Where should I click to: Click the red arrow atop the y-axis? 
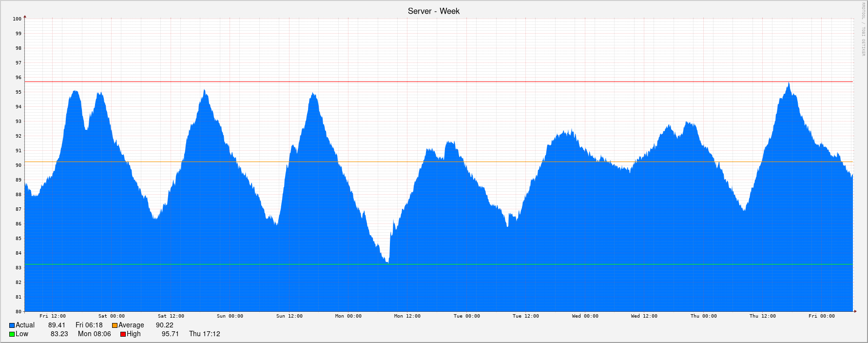25,17
